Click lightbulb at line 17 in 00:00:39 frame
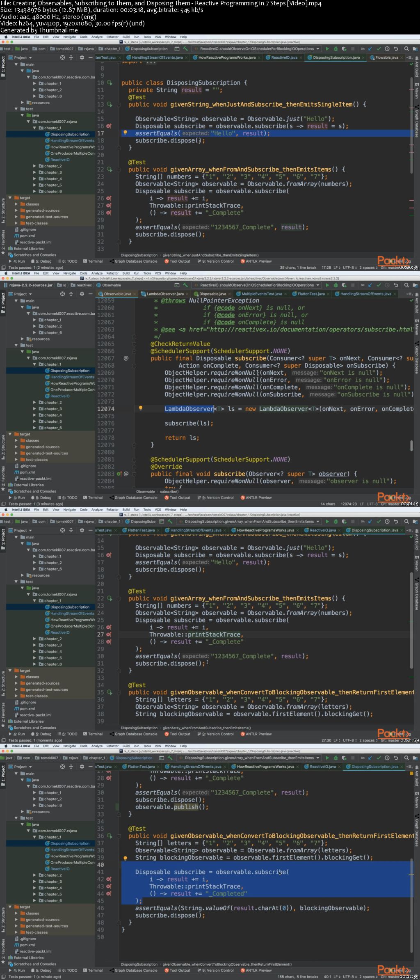This screenshot has width=420, height=980. [126, 133]
